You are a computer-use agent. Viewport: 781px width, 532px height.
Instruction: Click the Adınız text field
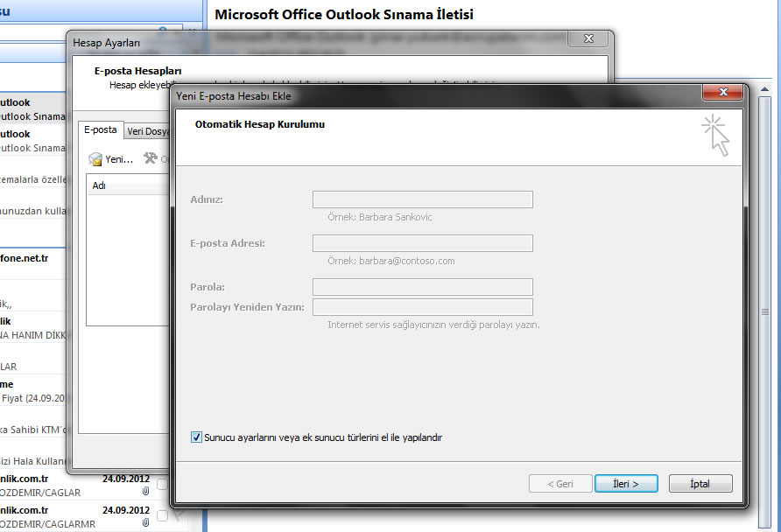click(422, 199)
